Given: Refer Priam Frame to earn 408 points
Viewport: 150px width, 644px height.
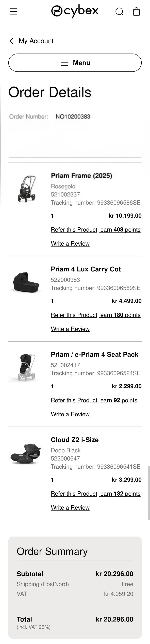Looking at the screenshot, I should tap(96, 230).
